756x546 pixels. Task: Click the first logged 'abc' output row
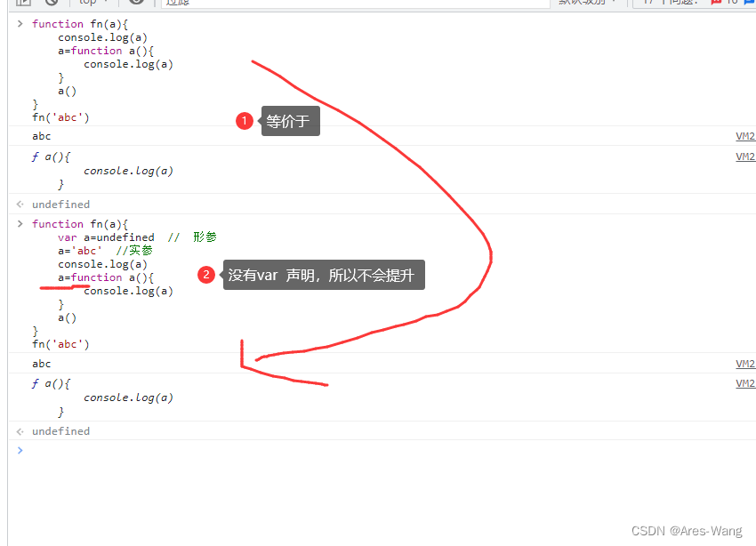click(x=382, y=136)
